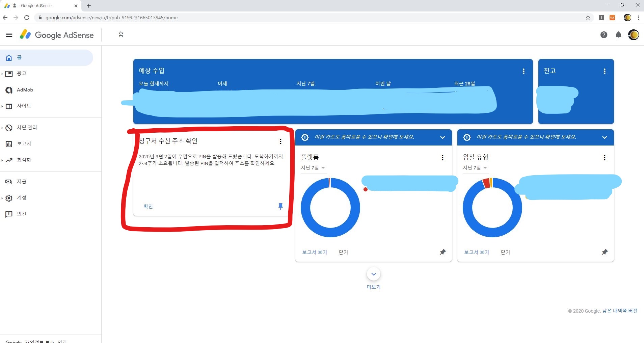Pin the 플랫폼 card
This screenshot has height=343, width=644.
pyautogui.click(x=442, y=252)
